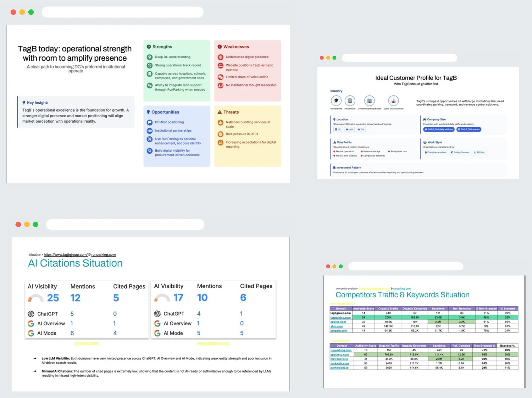532x398 pixels.
Task: Click the Organic Keywords header in the tagbgroup.com table
Action: click(415, 309)
